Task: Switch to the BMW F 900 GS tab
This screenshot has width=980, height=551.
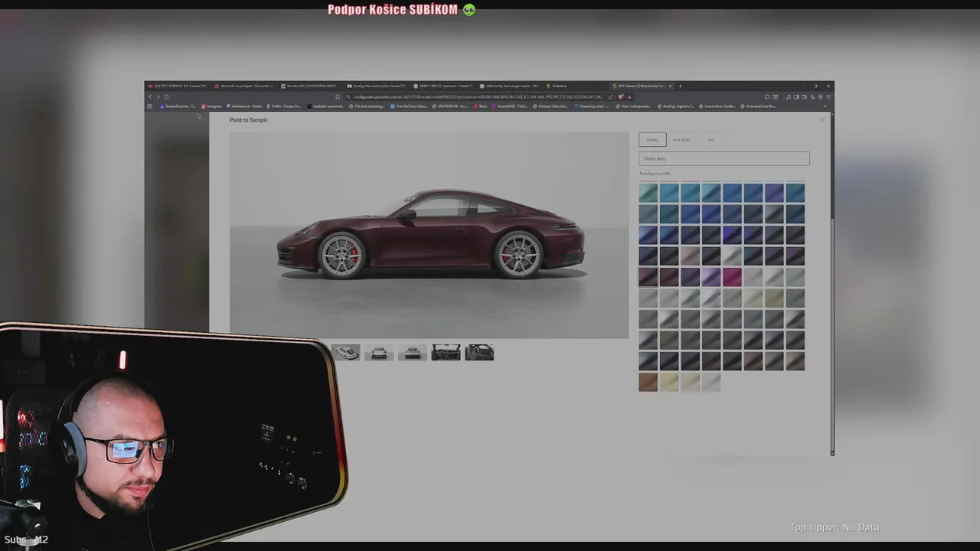Action: pyautogui.click(x=442, y=86)
